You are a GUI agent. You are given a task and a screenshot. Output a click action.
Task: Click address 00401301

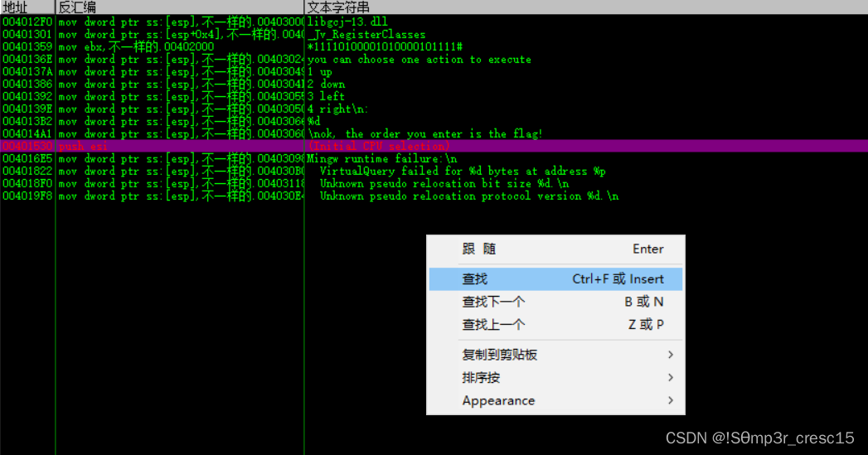pyautogui.click(x=27, y=34)
